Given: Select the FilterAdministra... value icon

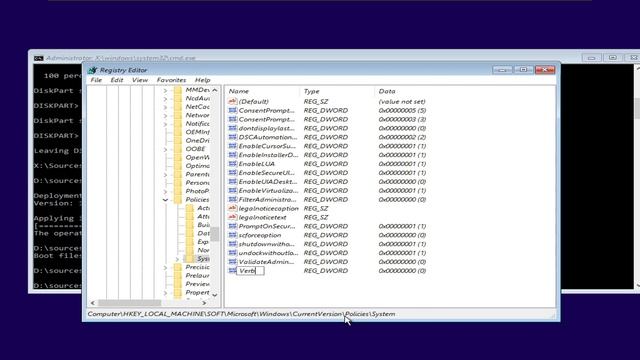Looking at the screenshot, I should (x=233, y=200).
